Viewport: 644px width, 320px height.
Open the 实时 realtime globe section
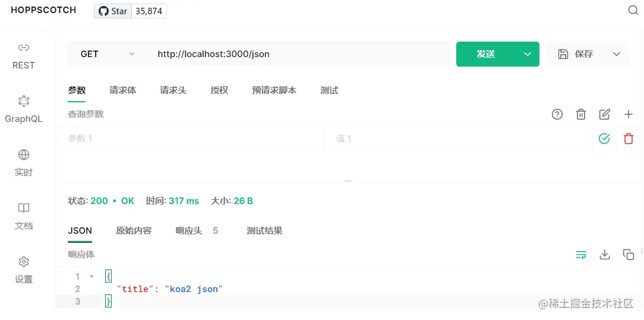coord(23,164)
